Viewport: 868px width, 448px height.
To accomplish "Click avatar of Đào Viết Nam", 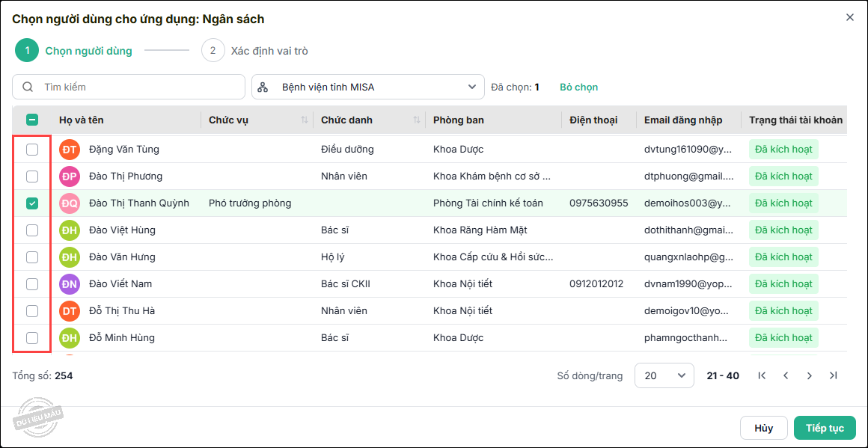I will pos(69,284).
